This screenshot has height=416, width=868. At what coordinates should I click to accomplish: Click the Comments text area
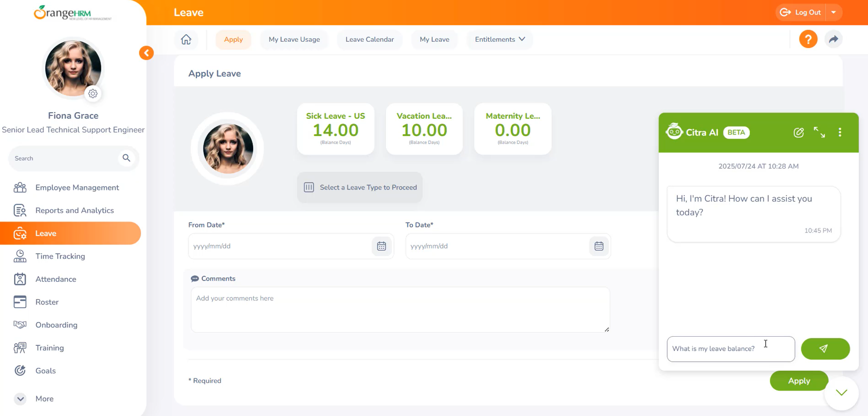(x=400, y=310)
